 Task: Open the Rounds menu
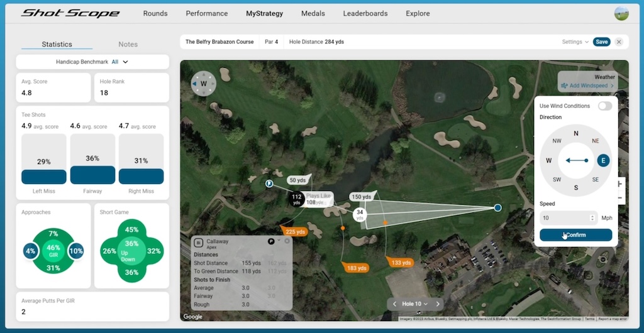155,14
